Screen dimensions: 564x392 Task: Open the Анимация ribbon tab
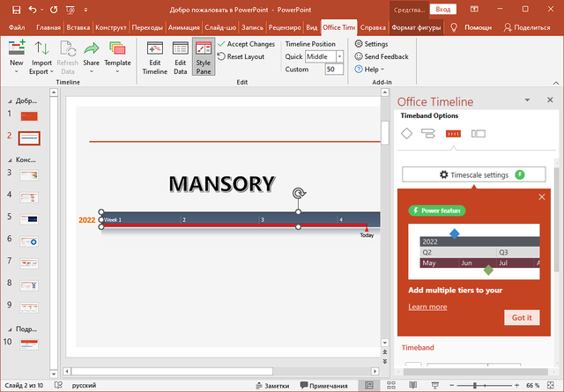pos(182,27)
